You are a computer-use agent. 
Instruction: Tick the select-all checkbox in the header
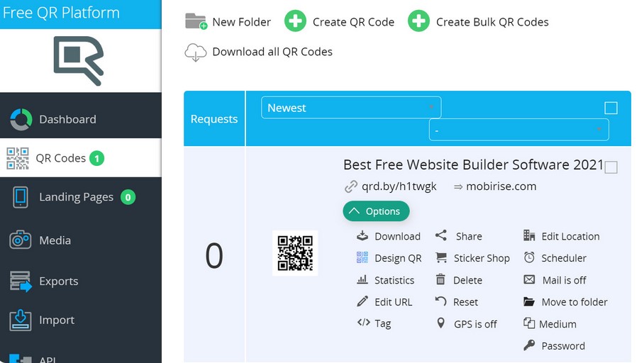pyautogui.click(x=611, y=108)
